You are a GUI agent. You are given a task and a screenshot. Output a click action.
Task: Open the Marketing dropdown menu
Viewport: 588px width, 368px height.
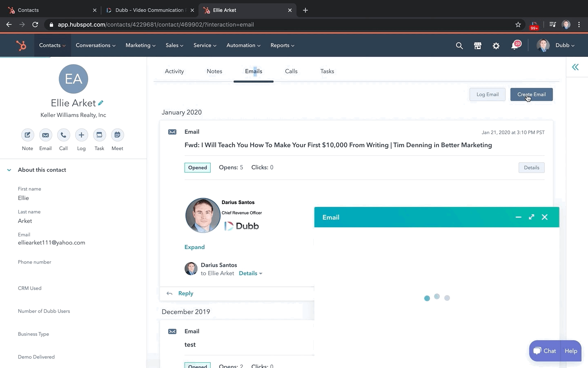click(x=140, y=45)
